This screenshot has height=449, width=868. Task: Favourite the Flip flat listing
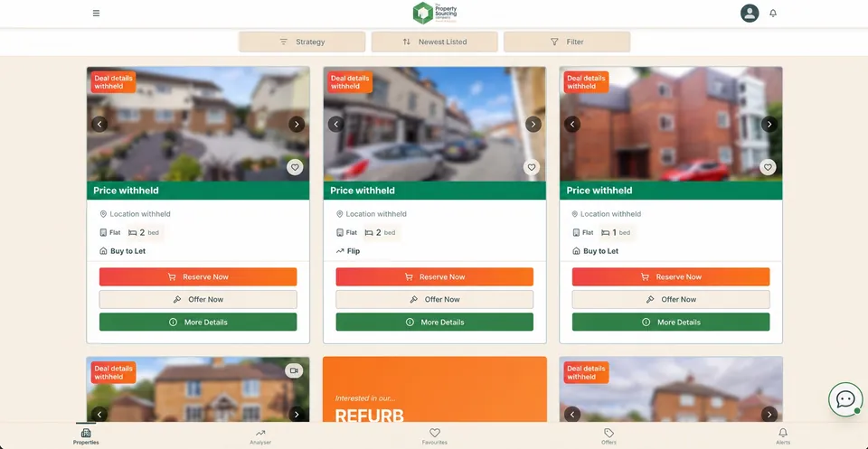pyautogui.click(x=532, y=167)
